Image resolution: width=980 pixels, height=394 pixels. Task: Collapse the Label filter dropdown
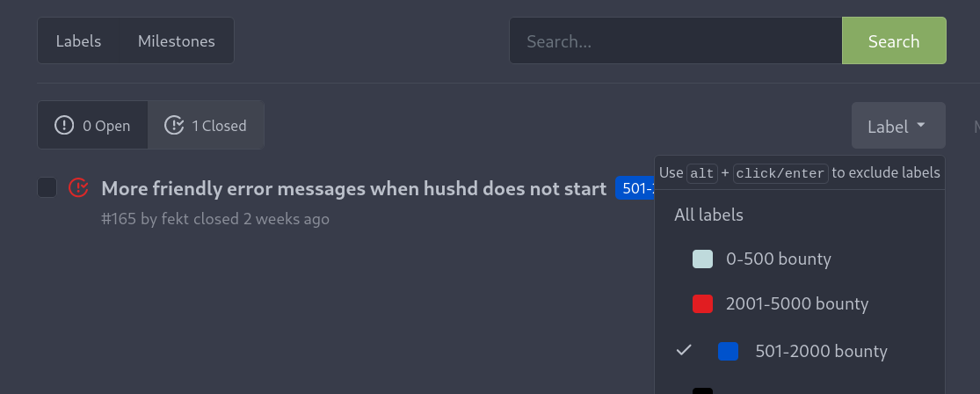pyautogui.click(x=897, y=126)
